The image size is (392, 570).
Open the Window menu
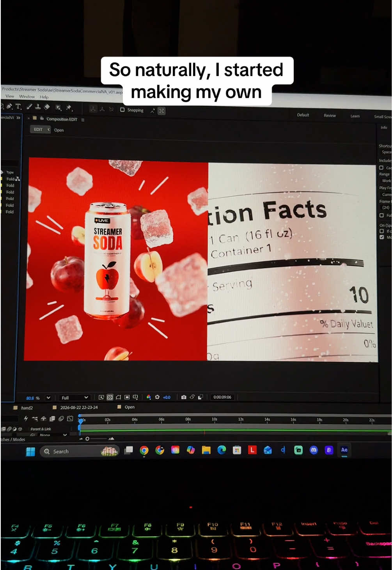pyautogui.click(x=27, y=96)
